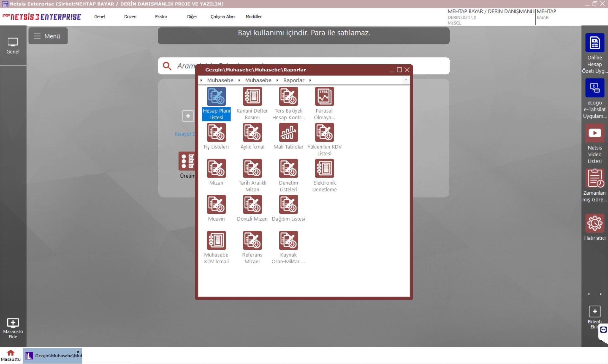Open the Çalışma Alanı menu

coord(223,17)
